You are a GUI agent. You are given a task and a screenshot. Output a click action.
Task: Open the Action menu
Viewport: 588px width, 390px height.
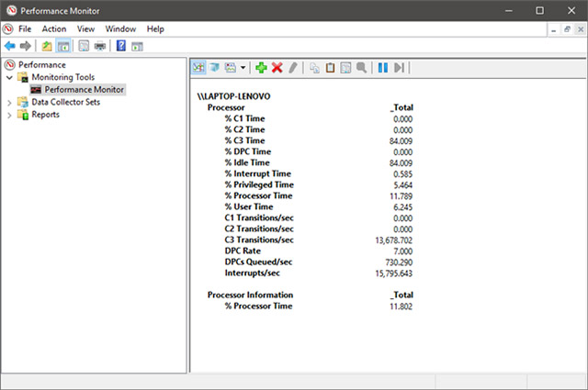[x=54, y=28]
